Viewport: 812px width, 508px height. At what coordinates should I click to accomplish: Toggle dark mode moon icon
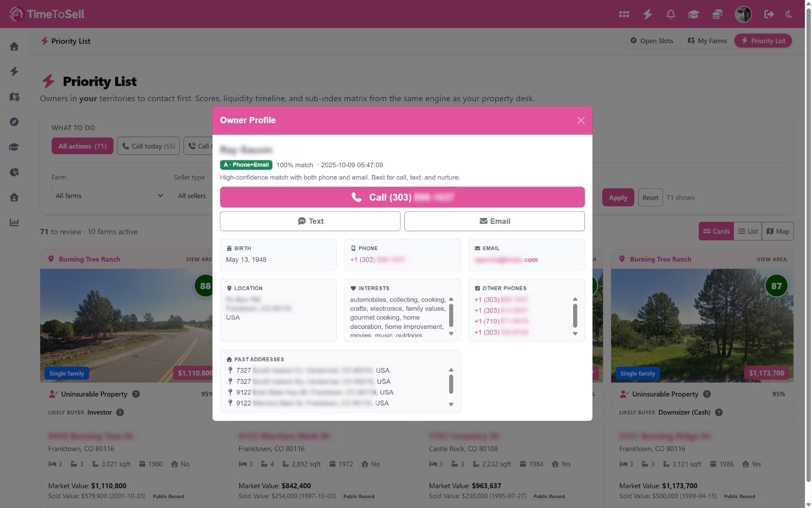pos(789,14)
